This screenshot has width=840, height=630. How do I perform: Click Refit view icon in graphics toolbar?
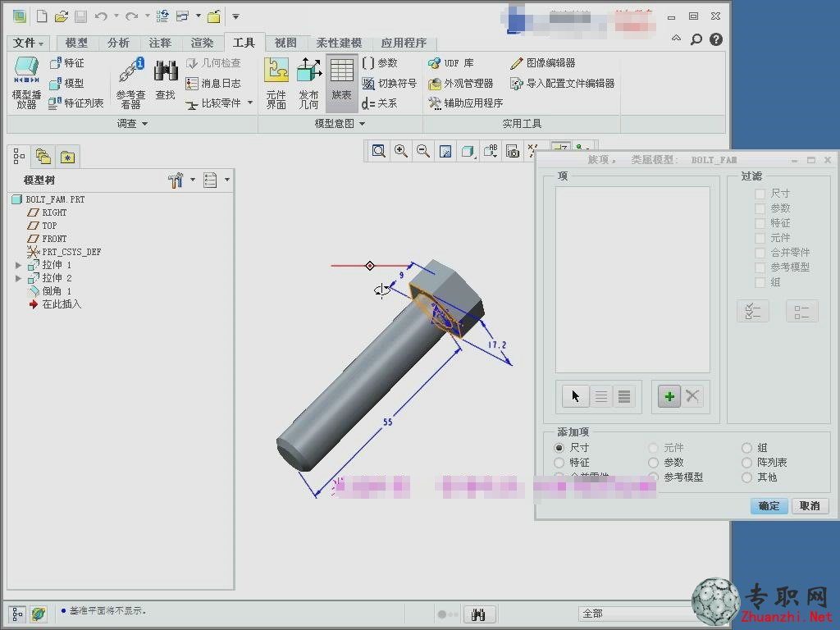pyautogui.click(x=379, y=151)
